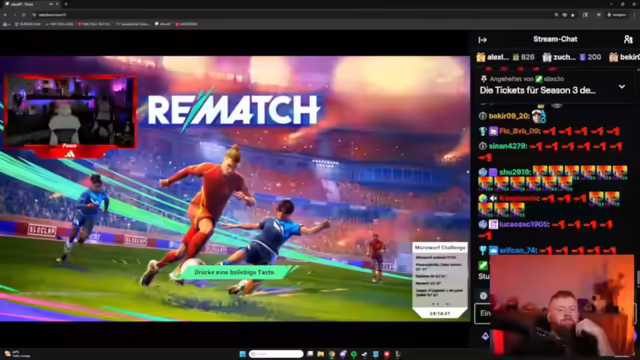Image resolution: width=640 pixels, height=360 pixels.
Task: Click the Windows taskbar search box
Action: click(276, 354)
